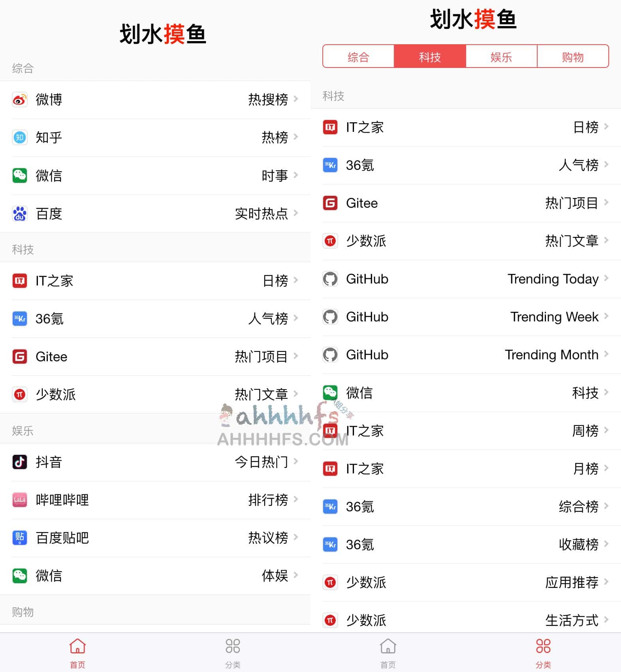Viewport: 621px width, 672px height.
Task: Tap 少数派 icon in left screen
Action: pyautogui.click(x=20, y=394)
